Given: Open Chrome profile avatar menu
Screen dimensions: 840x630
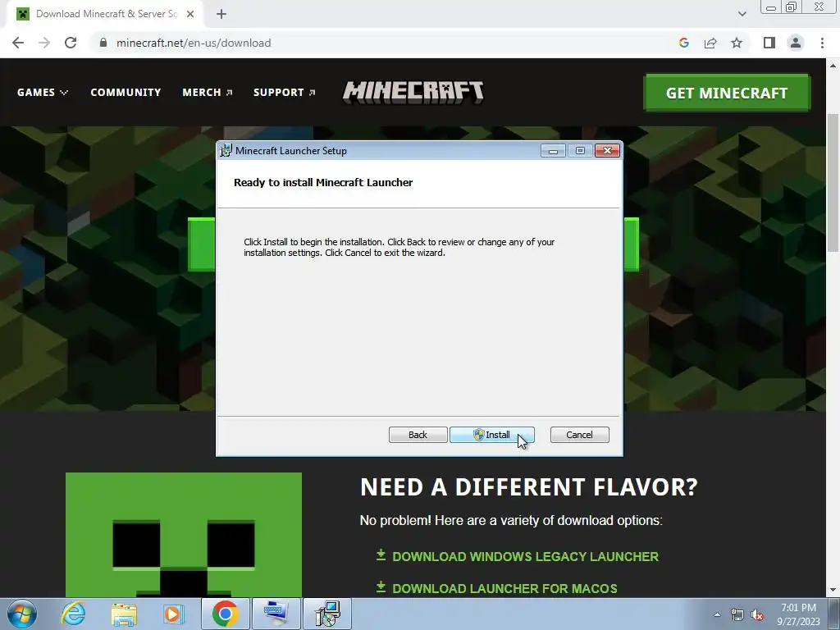Looking at the screenshot, I should point(796,43).
